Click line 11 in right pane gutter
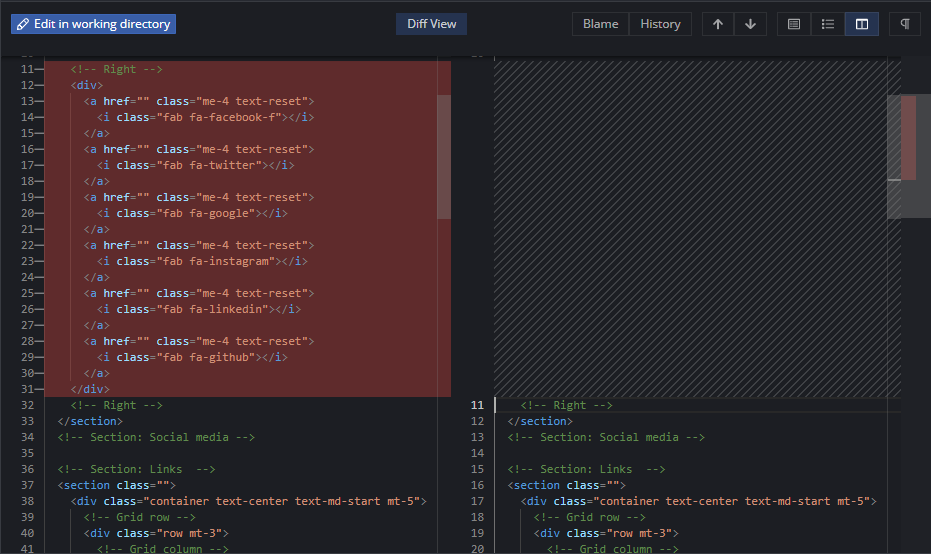The width and height of the screenshot is (931, 554). coord(477,405)
